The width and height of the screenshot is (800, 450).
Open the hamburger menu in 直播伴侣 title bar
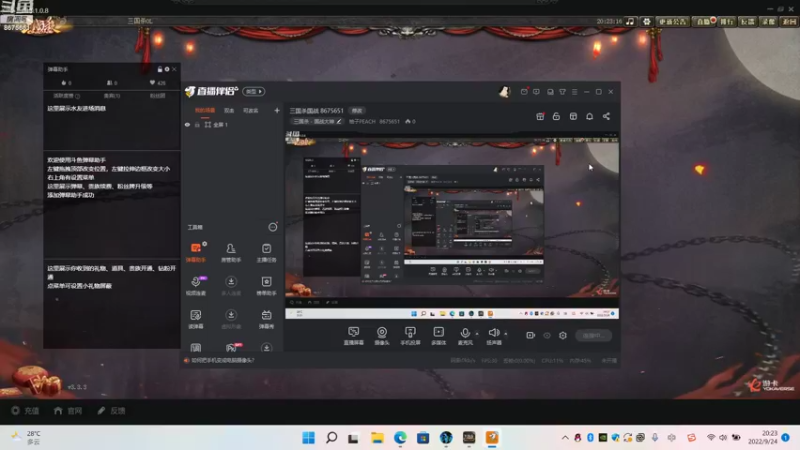(574, 92)
